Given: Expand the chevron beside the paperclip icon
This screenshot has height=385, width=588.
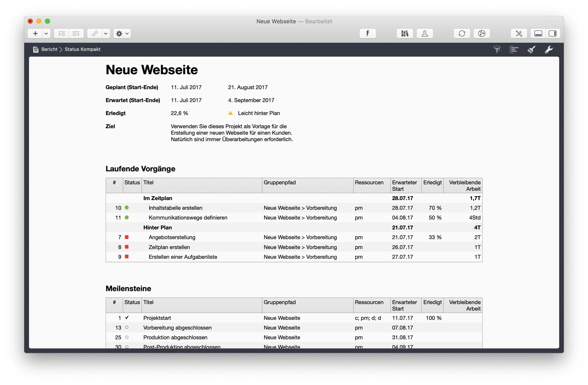Looking at the screenshot, I should 106,33.
